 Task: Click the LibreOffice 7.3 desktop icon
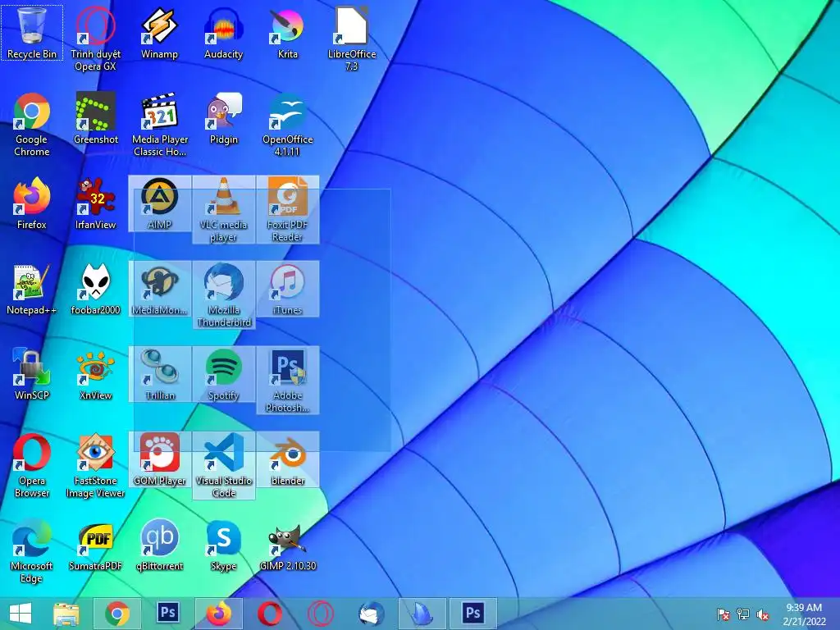tap(351, 39)
